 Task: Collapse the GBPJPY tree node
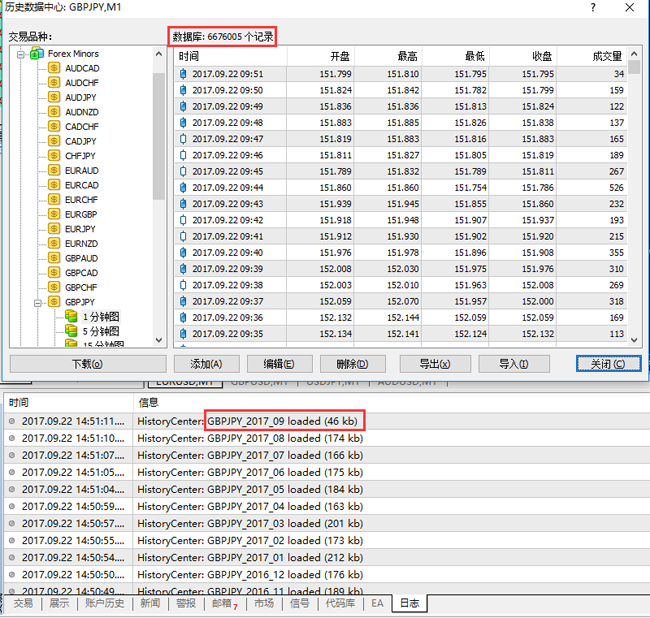pyautogui.click(x=38, y=303)
